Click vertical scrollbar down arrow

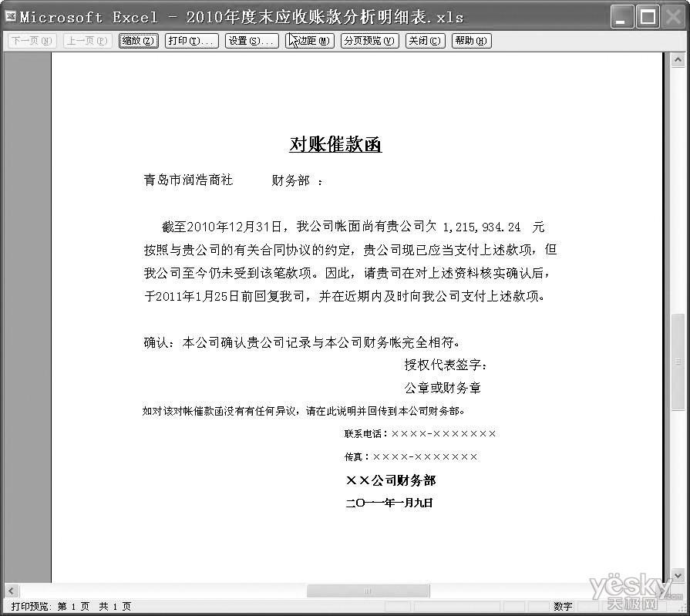pyautogui.click(x=678, y=574)
